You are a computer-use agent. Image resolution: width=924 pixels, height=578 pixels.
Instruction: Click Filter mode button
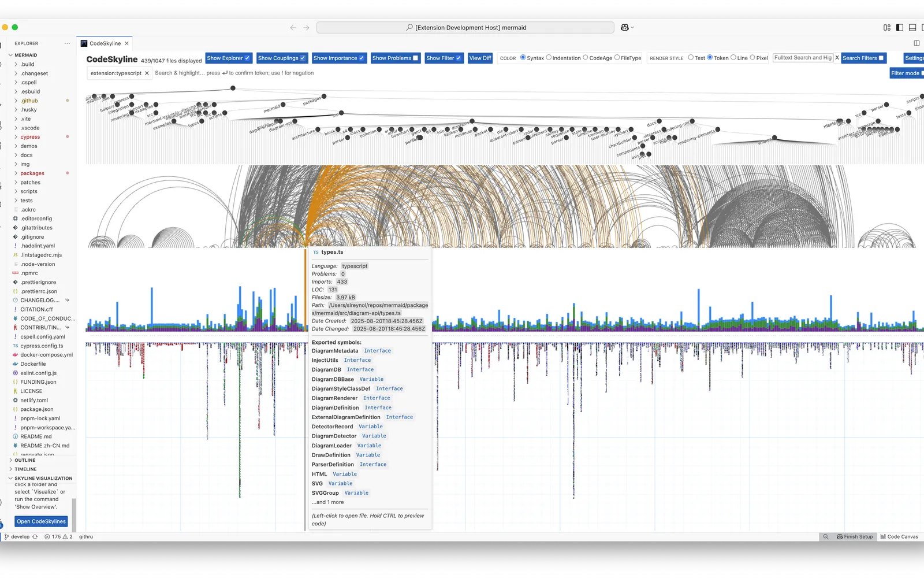(907, 73)
